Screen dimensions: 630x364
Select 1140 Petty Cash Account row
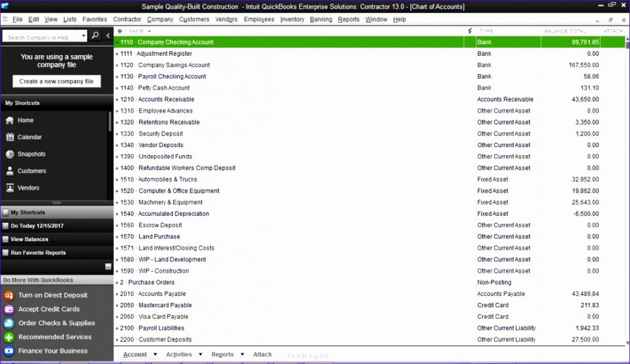click(x=369, y=88)
